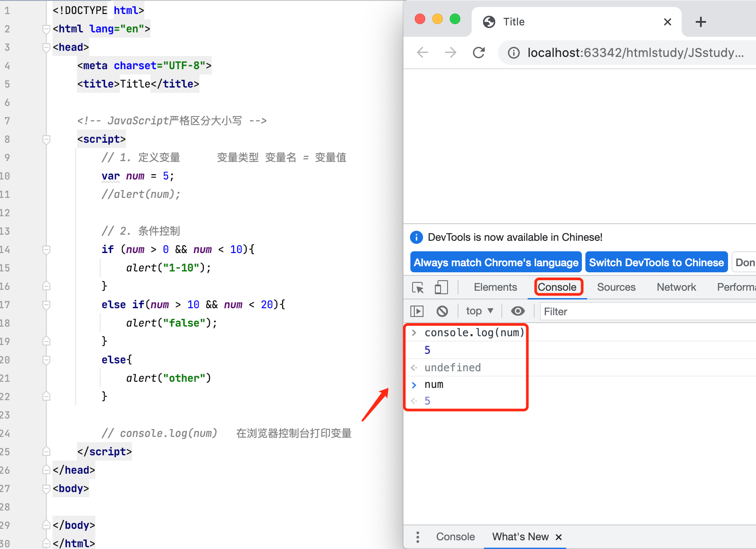756x549 pixels.
Task: Click the browser forward arrow
Action: coord(451,53)
